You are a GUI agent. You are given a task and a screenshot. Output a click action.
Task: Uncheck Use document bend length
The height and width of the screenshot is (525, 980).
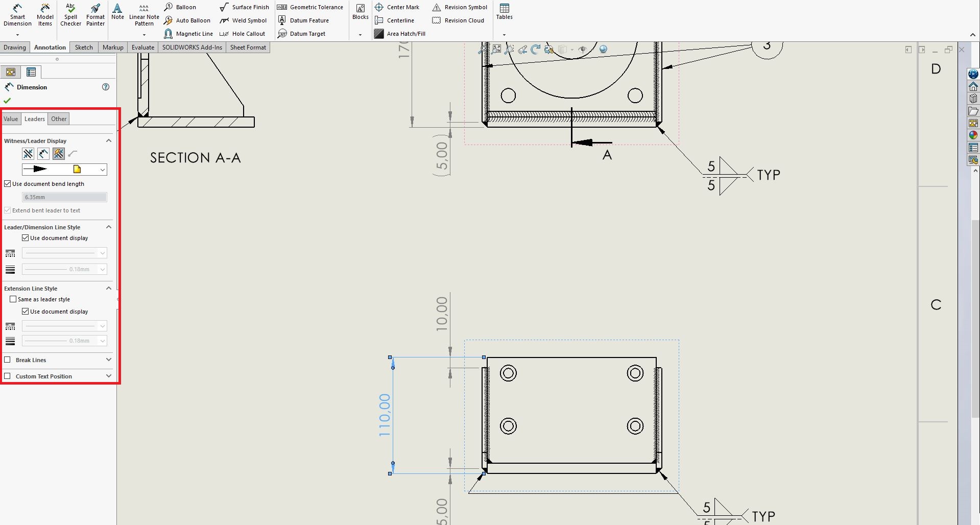(8, 184)
